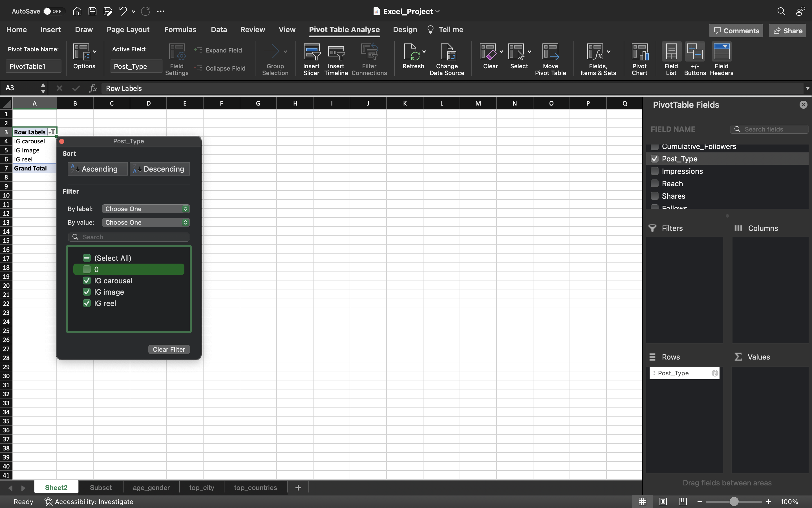
Task: Open the Formulas ribbon tab
Action: pos(180,30)
